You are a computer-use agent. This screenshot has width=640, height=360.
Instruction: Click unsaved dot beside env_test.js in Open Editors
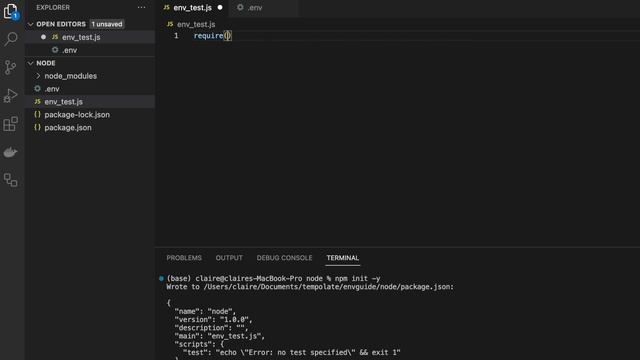pyautogui.click(x=43, y=37)
